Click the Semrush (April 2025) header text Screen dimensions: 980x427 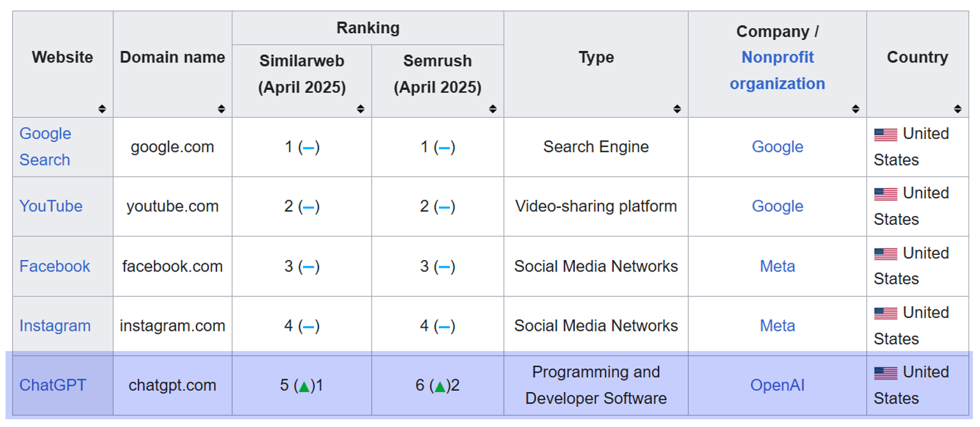point(438,74)
